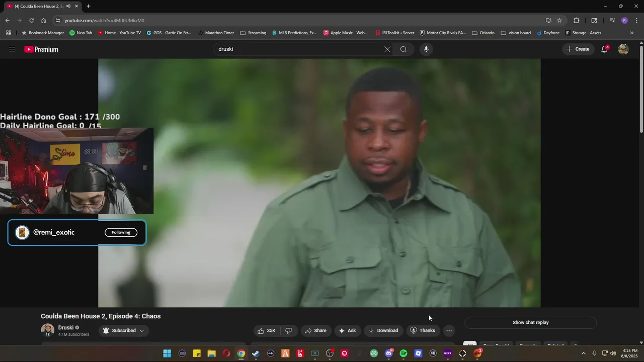This screenshot has width=644, height=362.
Task: Open Apple Music bookmark
Action: click(x=346, y=33)
